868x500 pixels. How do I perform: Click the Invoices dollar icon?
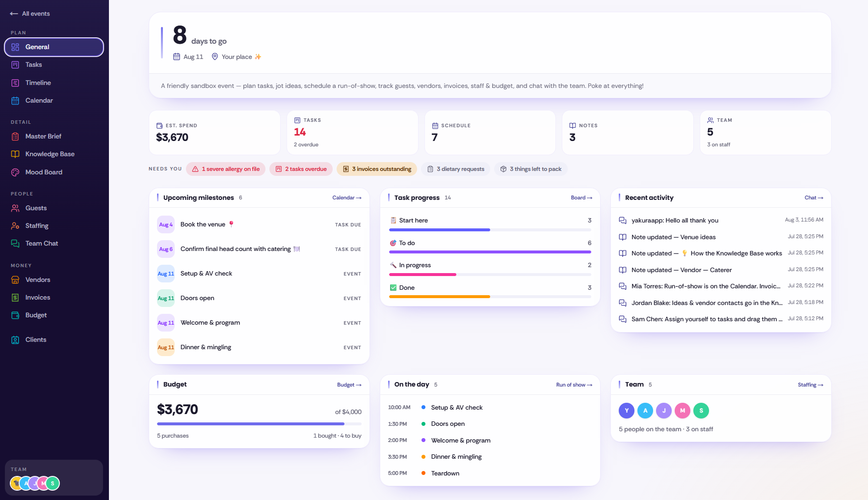tap(15, 298)
